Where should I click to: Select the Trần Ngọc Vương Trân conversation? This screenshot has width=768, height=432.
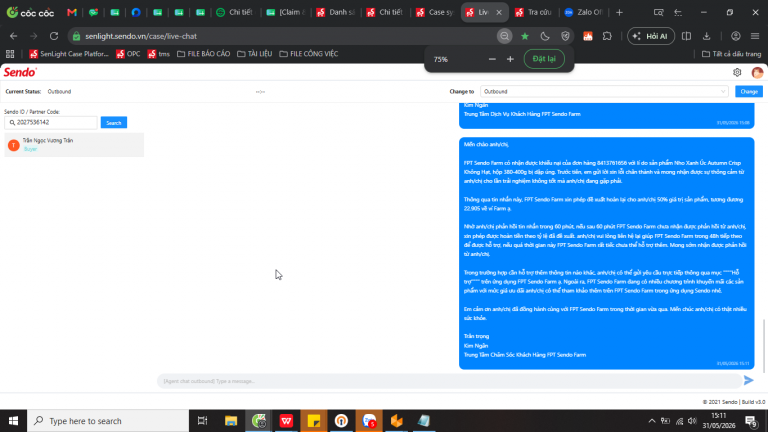click(74, 145)
